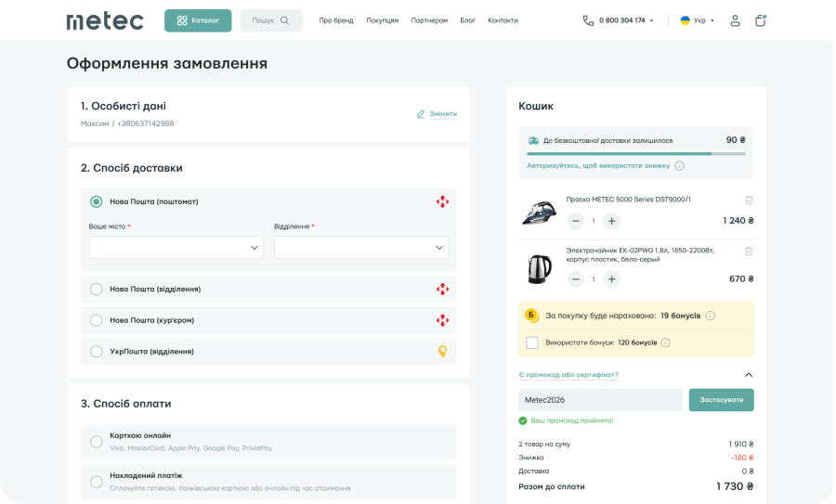Viewport: 836px width, 504px height.
Task: Open the Відділення dropdown
Action: [x=361, y=248]
